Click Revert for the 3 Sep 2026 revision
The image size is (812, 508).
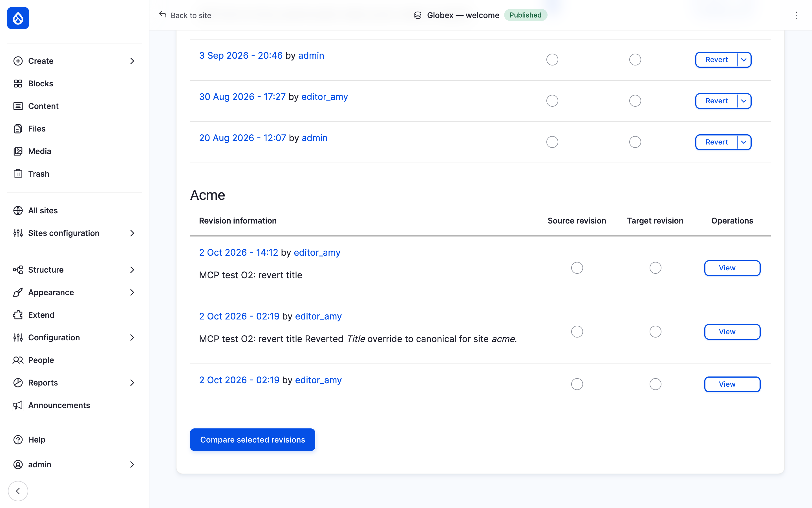coord(716,60)
